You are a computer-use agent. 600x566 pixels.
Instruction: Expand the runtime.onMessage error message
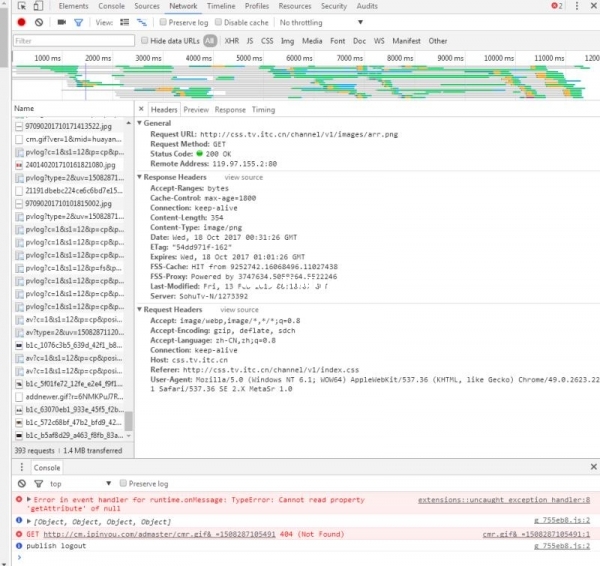[29, 499]
